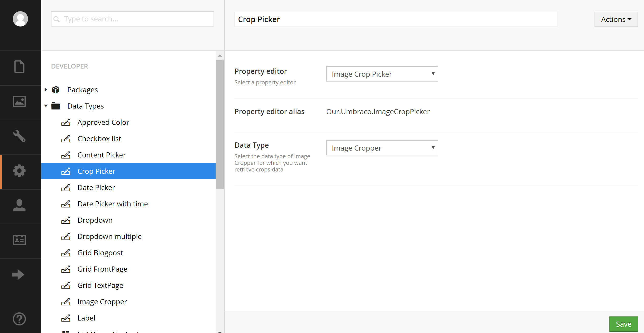Click the tree scrollbar thumb
Image resolution: width=644 pixels, height=333 pixels.
[220, 124]
